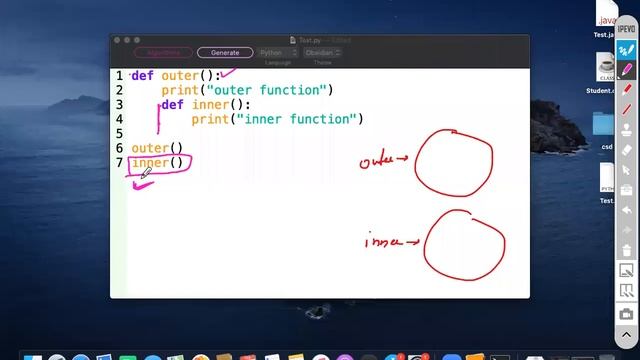
Task: Select the pink highlighter pen tool
Action: pos(626,70)
